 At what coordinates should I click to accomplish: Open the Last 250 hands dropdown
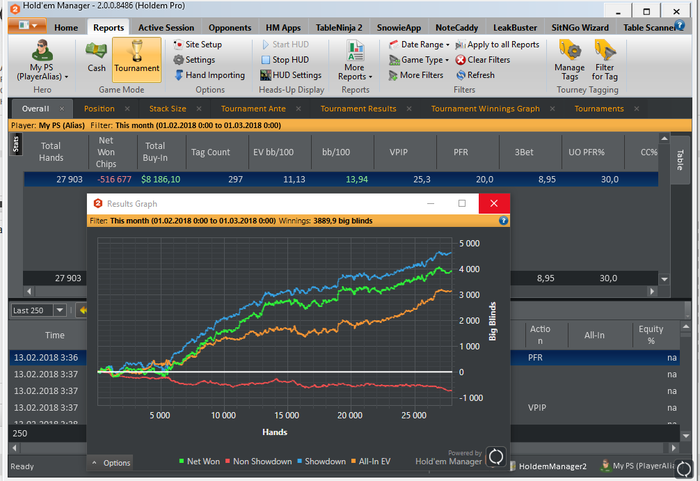[60, 310]
